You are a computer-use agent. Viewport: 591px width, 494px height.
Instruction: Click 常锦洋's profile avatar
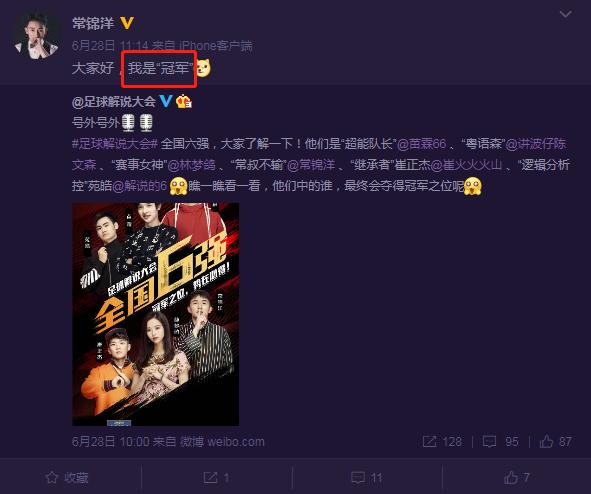(x=36, y=36)
